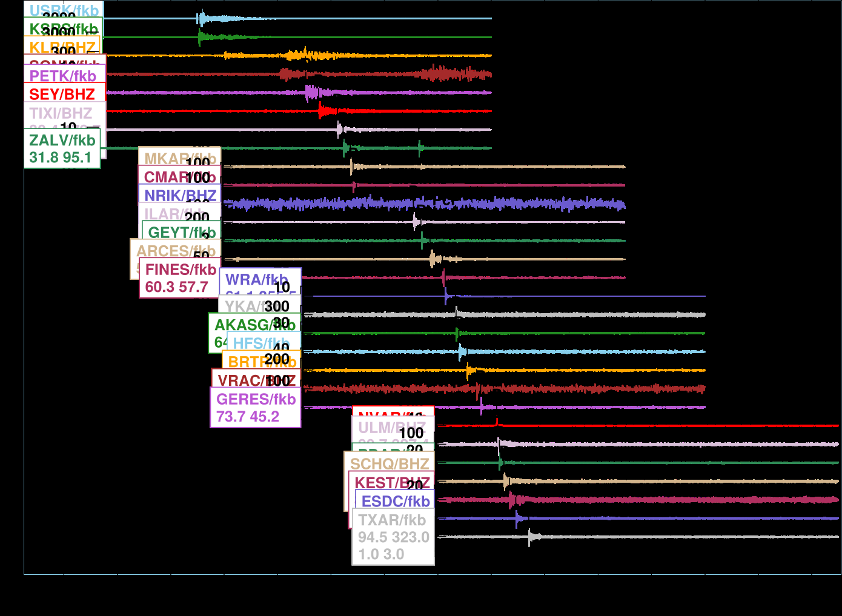
Task: Click the 73.7 45.2 value under GERES
Action: pyautogui.click(x=248, y=417)
